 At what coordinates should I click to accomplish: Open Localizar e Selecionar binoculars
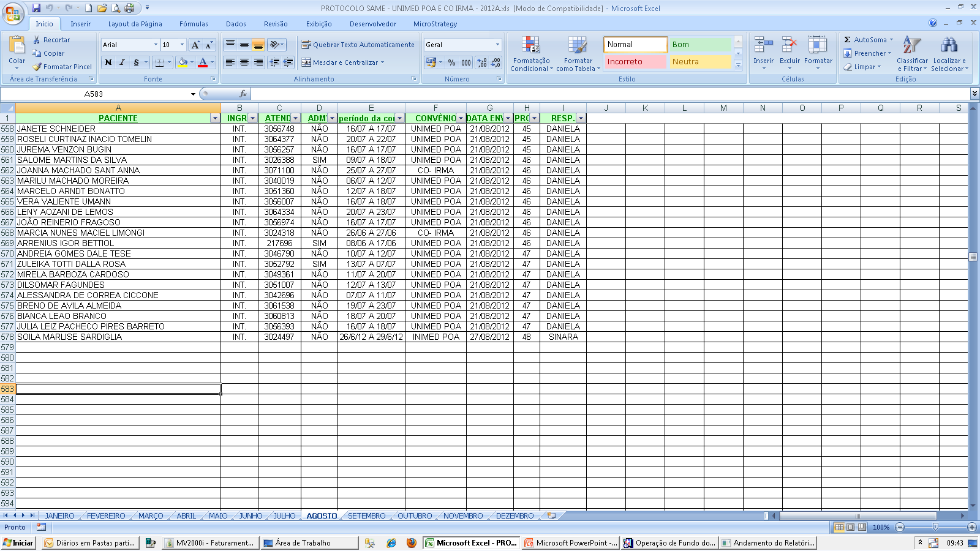click(x=949, y=54)
